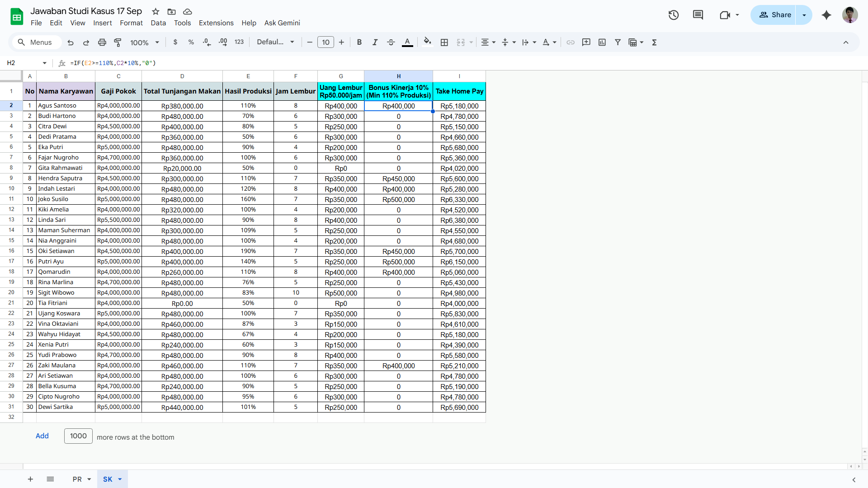Open the comments panel icon

click(x=698, y=15)
